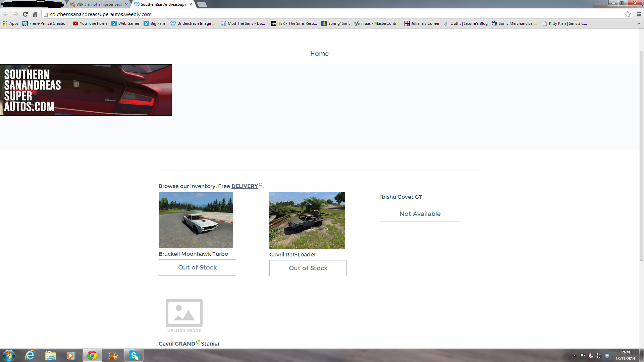This screenshot has width=644, height=362.
Task: Open the Chrome hamburger menu
Action: click(639, 14)
